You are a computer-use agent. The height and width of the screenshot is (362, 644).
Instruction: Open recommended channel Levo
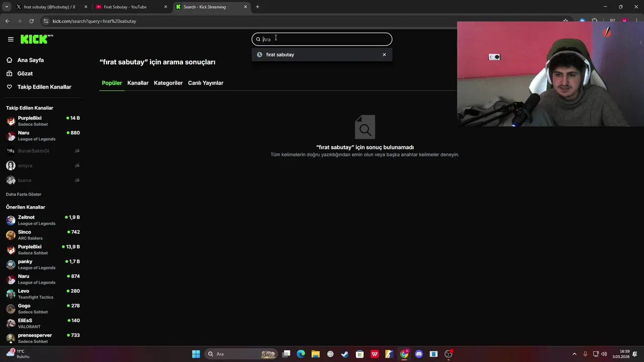[43, 294]
